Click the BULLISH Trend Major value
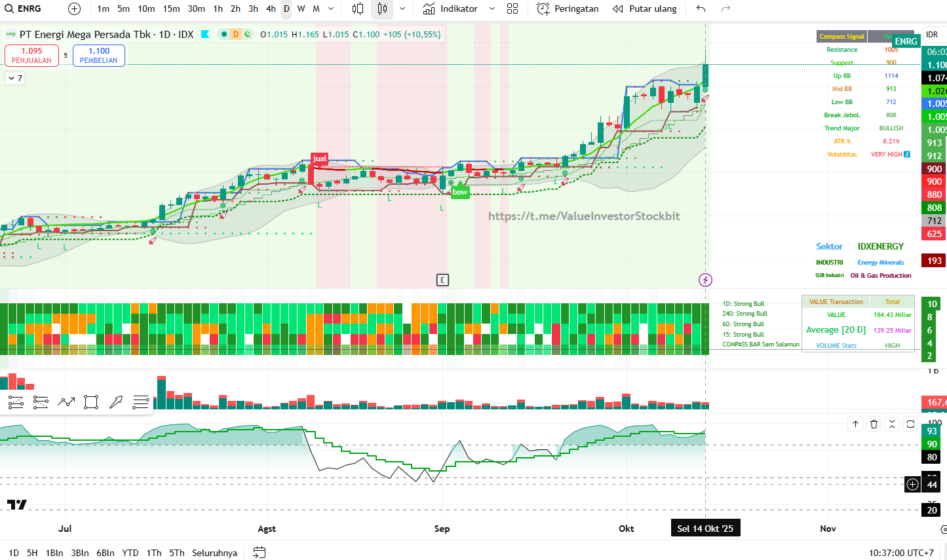 pos(891,128)
